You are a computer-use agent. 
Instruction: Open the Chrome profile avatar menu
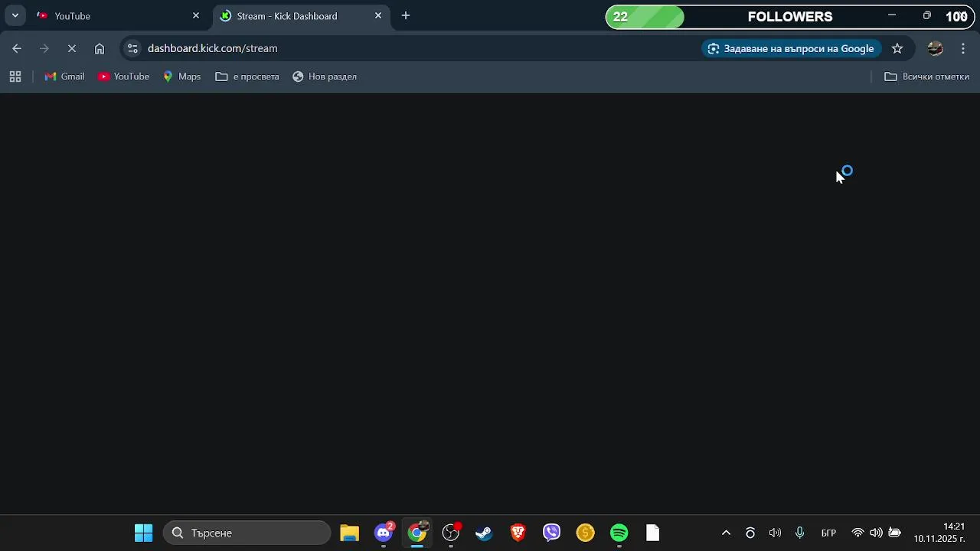pos(935,48)
